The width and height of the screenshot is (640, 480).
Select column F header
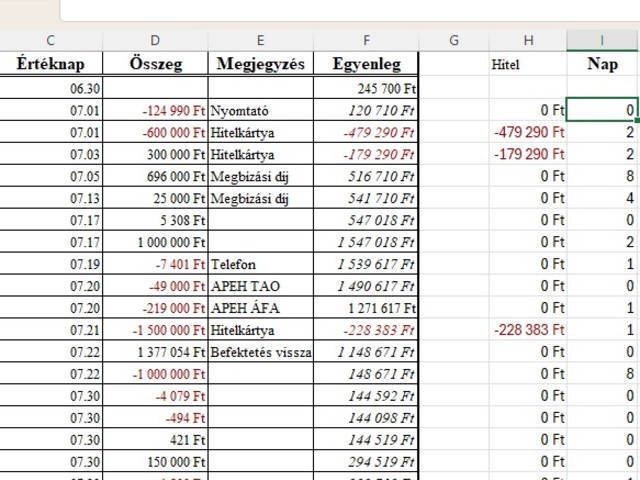pos(366,40)
